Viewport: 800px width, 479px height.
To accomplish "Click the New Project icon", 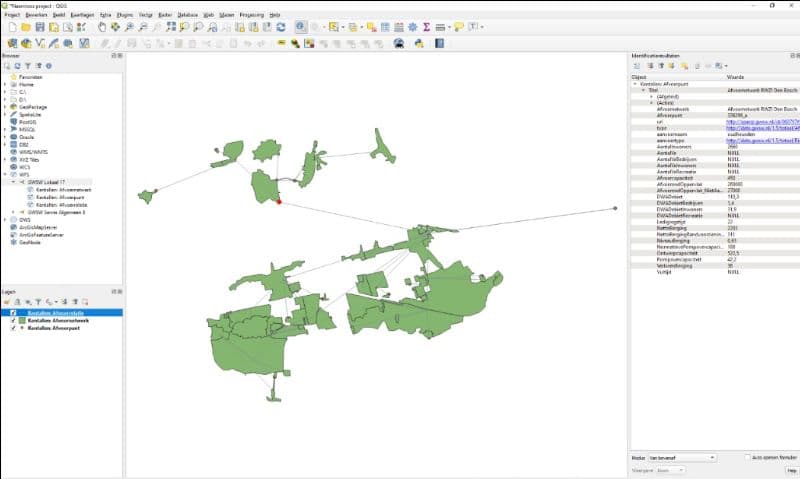I will click(x=11, y=27).
